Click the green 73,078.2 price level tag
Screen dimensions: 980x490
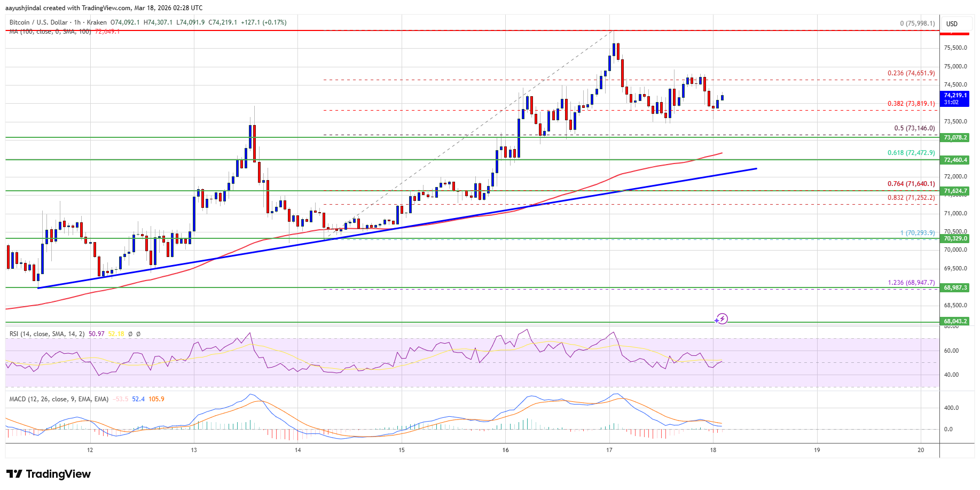tap(955, 138)
